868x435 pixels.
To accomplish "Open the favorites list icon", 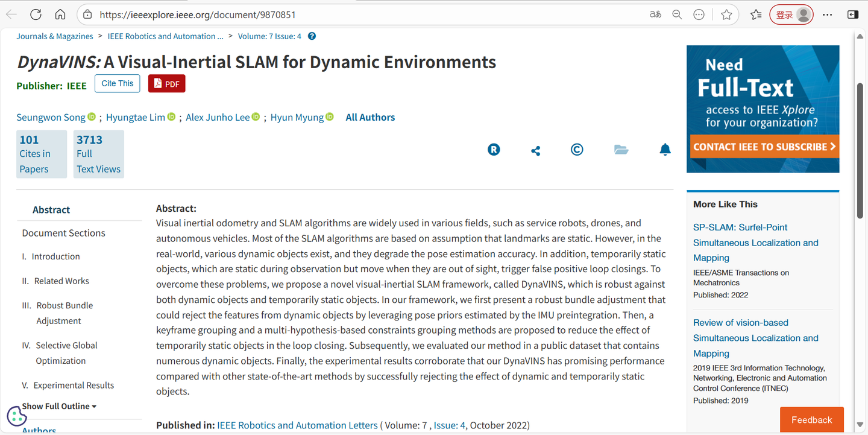I will tap(756, 14).
